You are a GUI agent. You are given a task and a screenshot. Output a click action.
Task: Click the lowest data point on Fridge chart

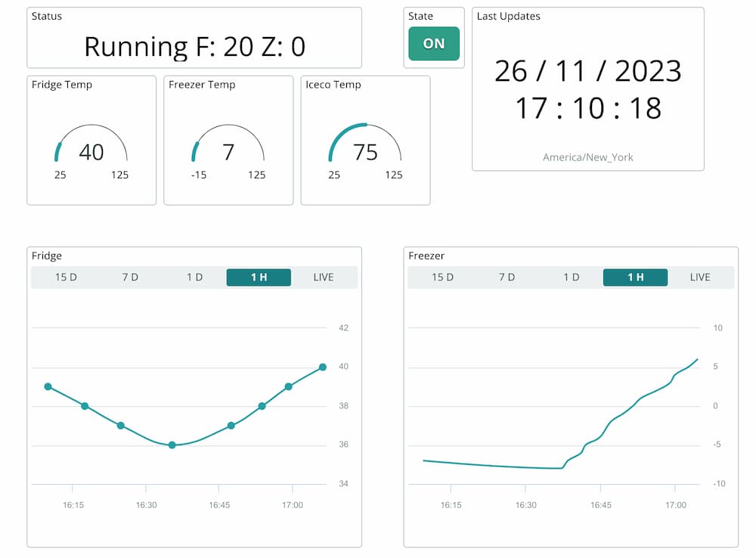pos(172,445)
